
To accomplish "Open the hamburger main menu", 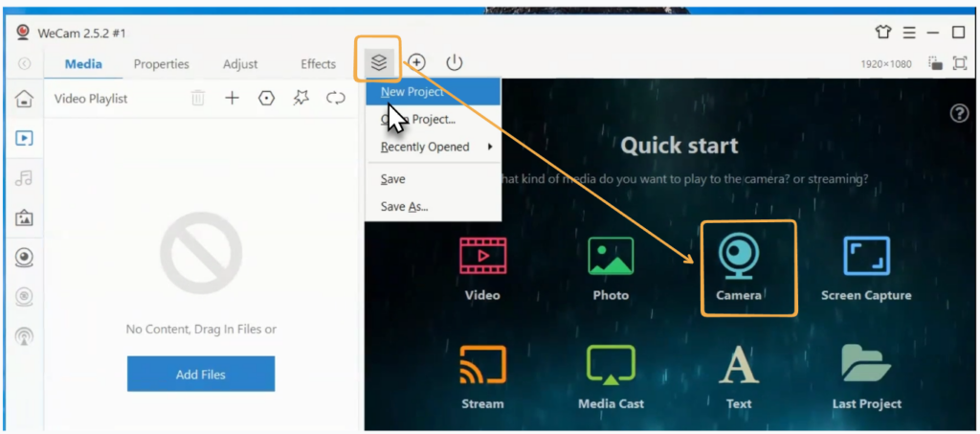I will point(909,33).
